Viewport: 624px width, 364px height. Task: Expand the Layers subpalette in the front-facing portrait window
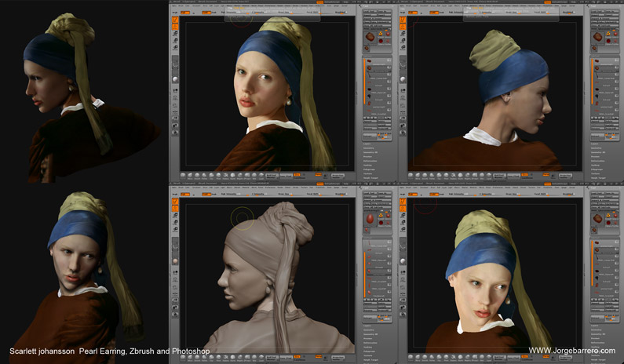366,144
